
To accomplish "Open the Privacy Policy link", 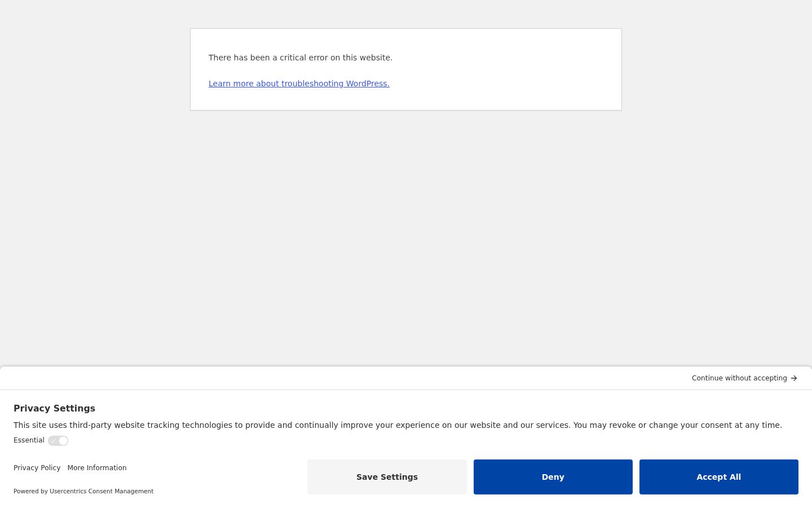I will point(37,468).
